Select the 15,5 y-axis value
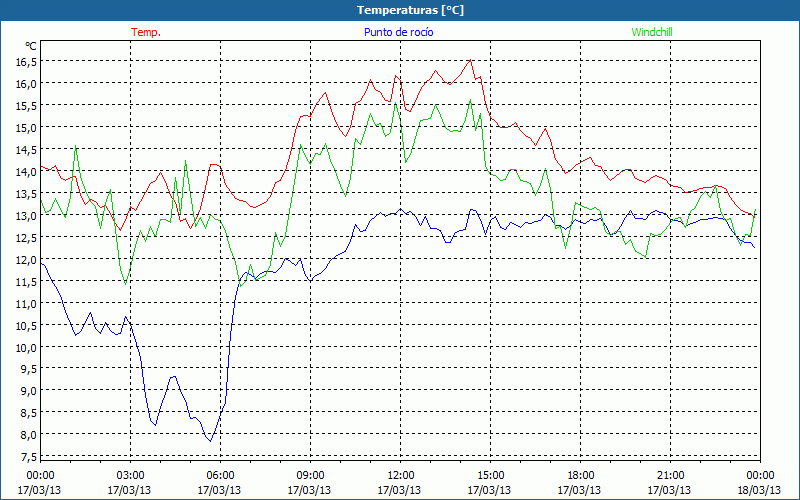Viewport: 800px width, 500px height. click(x=27, y=106)
